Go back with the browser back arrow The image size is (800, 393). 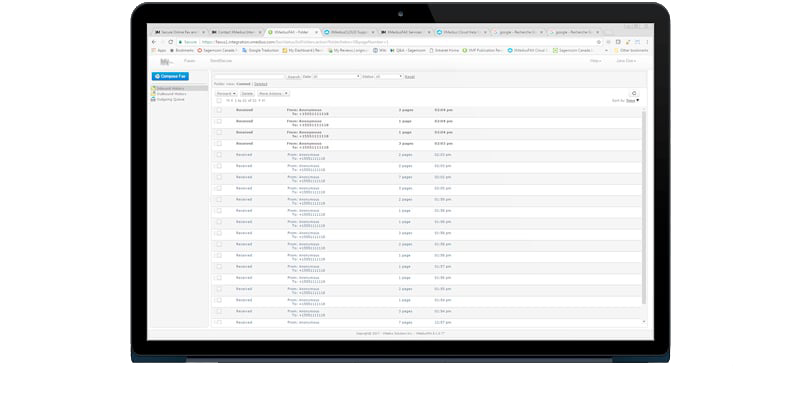point(154,42)
